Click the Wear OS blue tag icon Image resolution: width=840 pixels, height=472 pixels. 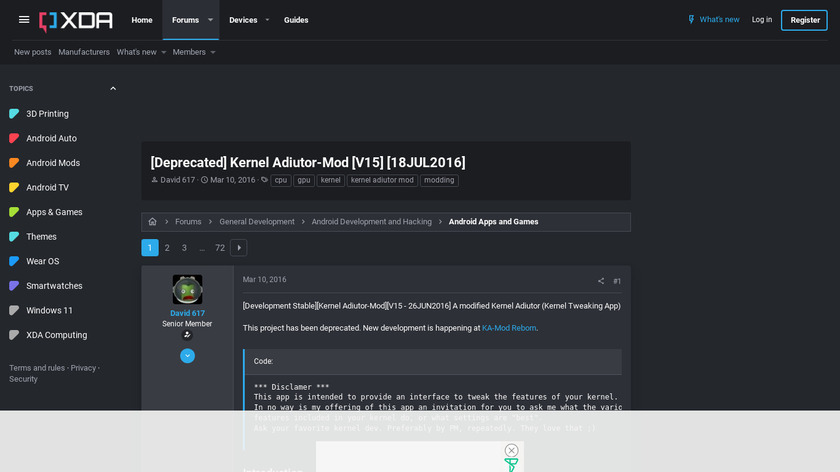tap(14, 261)
